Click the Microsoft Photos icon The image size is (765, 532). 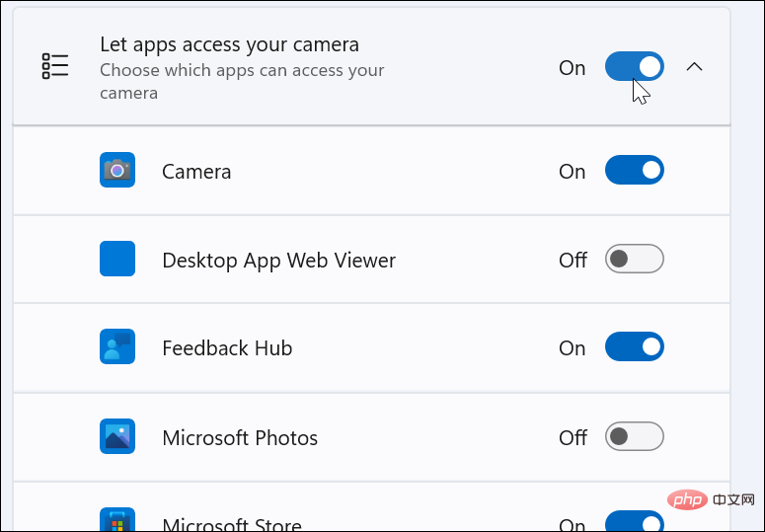[117, 436]
